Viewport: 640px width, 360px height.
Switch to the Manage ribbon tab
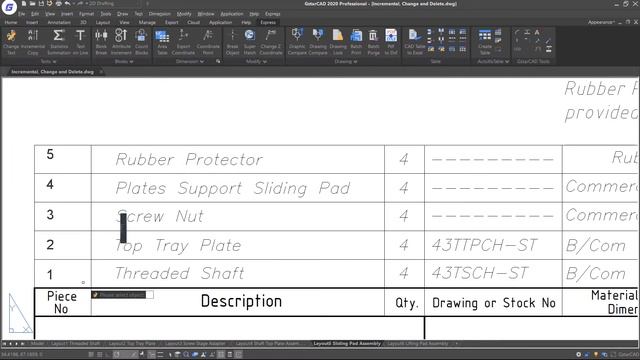tap(147, 22)
